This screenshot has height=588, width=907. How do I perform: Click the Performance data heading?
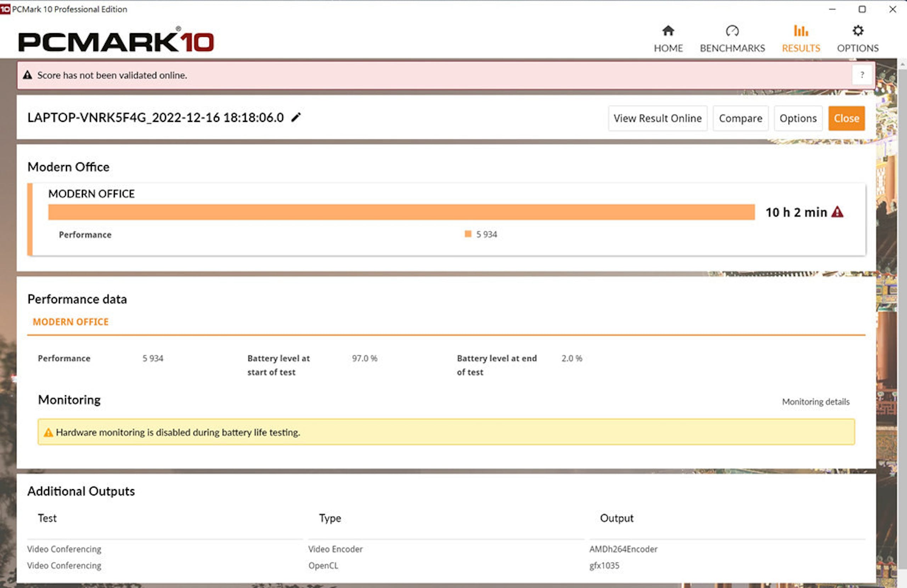(77, 299)
